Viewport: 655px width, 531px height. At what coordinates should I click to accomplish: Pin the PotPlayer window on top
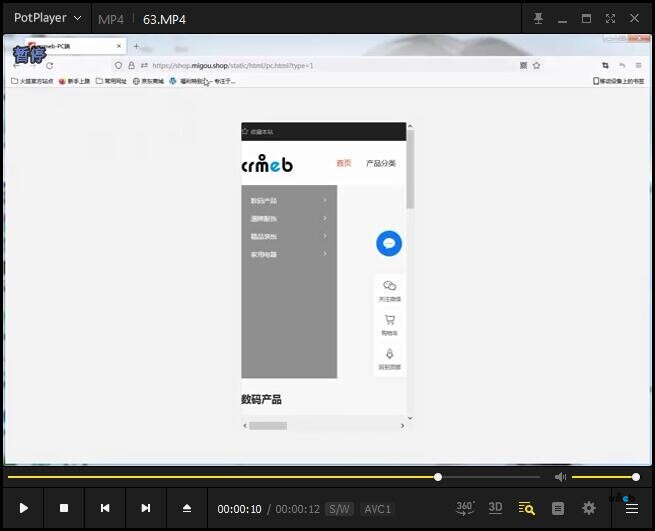click(538, 18)
